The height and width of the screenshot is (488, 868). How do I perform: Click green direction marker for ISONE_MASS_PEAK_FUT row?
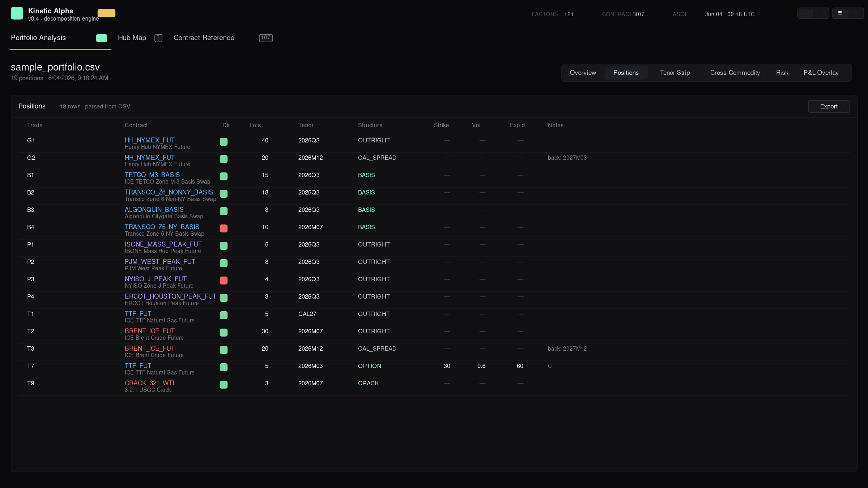[224, 246]
